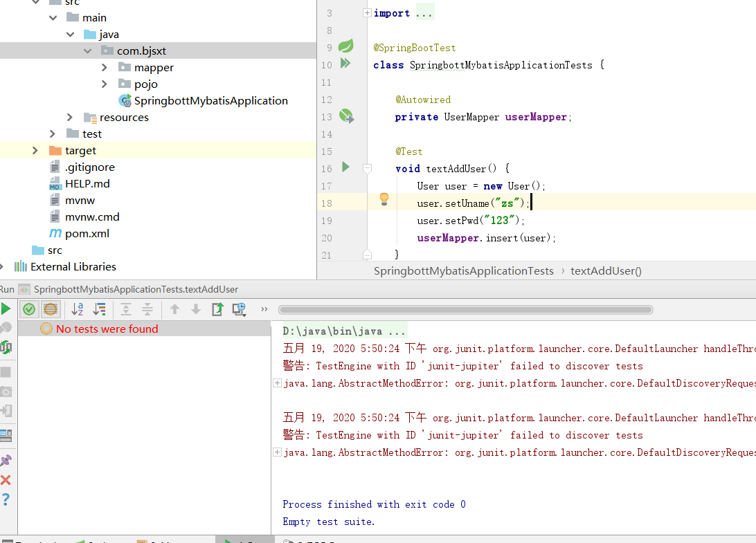Open Run panel layout options
Viewport: 756px width, 543px height.
point(6,436)
